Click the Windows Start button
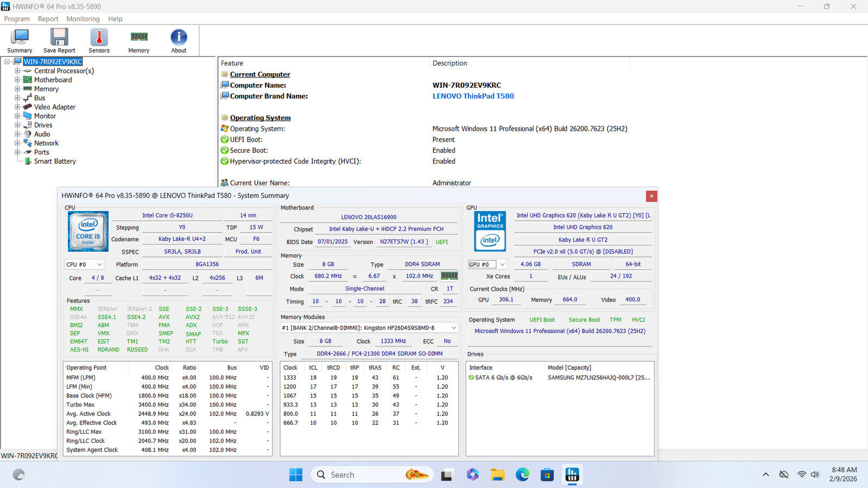This screenshot has width=868, height=488. (296, 475)
